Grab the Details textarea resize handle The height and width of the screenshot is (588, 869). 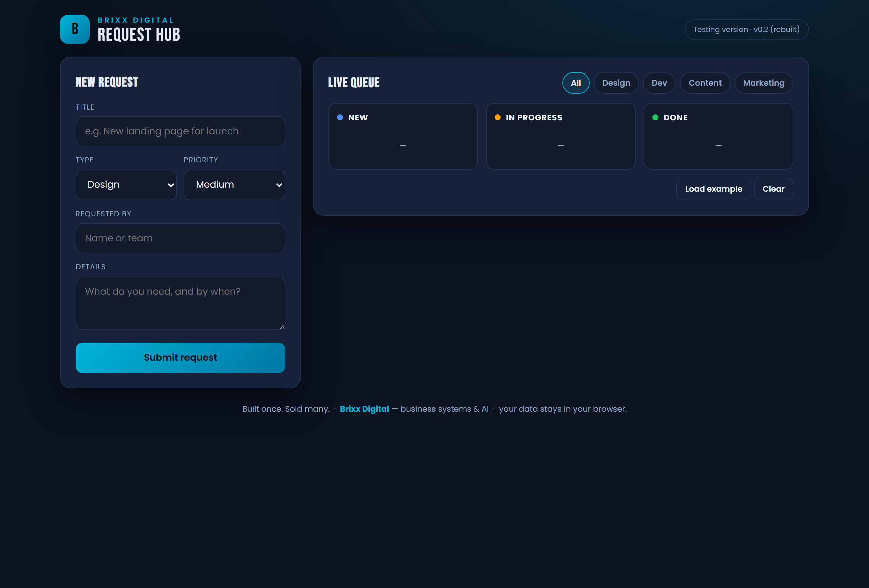tap(282, 327)
